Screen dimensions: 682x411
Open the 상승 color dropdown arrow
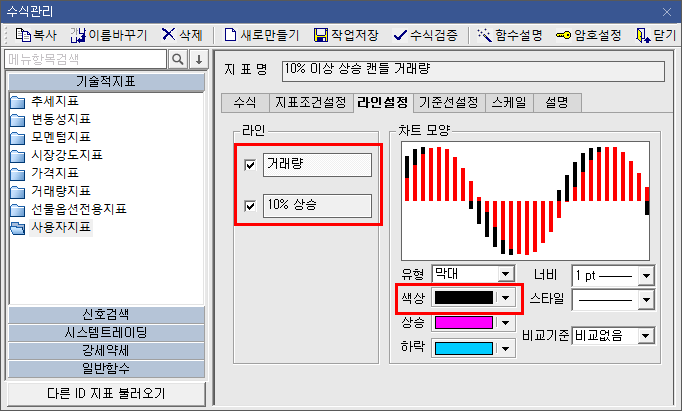505,323
